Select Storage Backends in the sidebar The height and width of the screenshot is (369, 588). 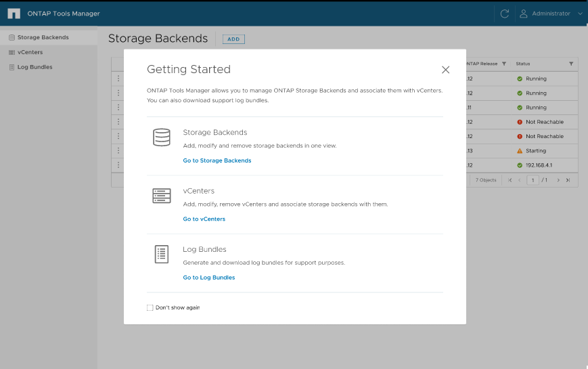click(x=43, y=37)
